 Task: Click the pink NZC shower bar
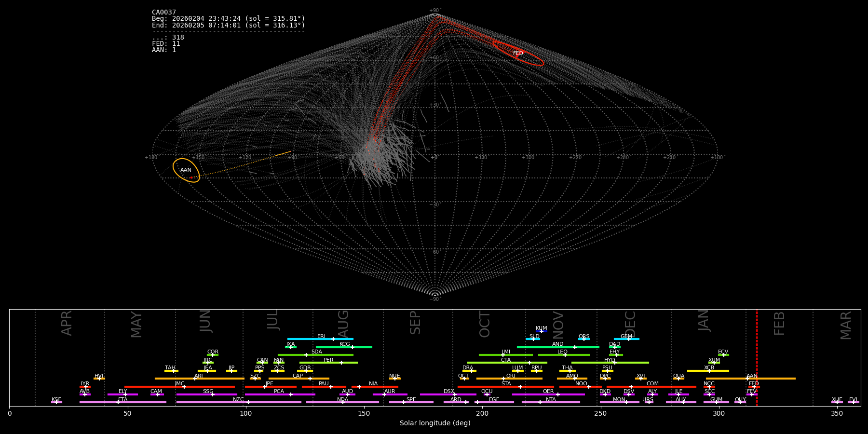(x=239, y=402)
